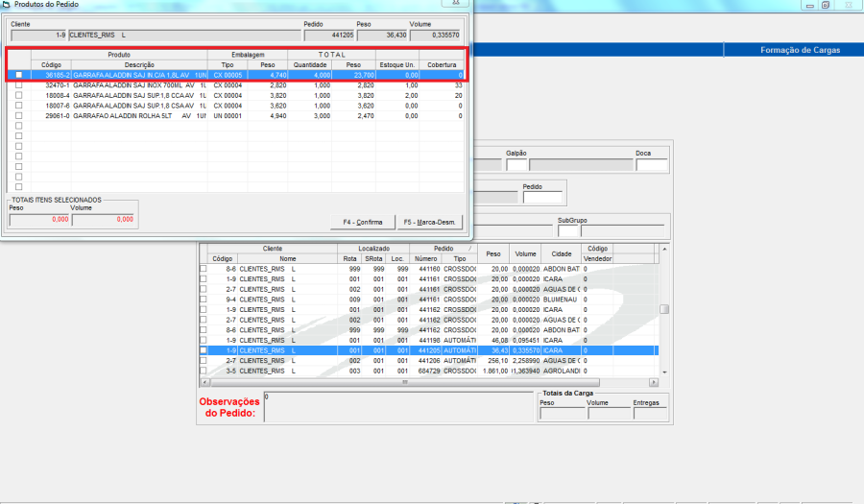This screenshot has width=864, height=504.
Task: Check the order row 9-4 BLUMENAU
Action: pyautogui.click(x=204, y=300)
